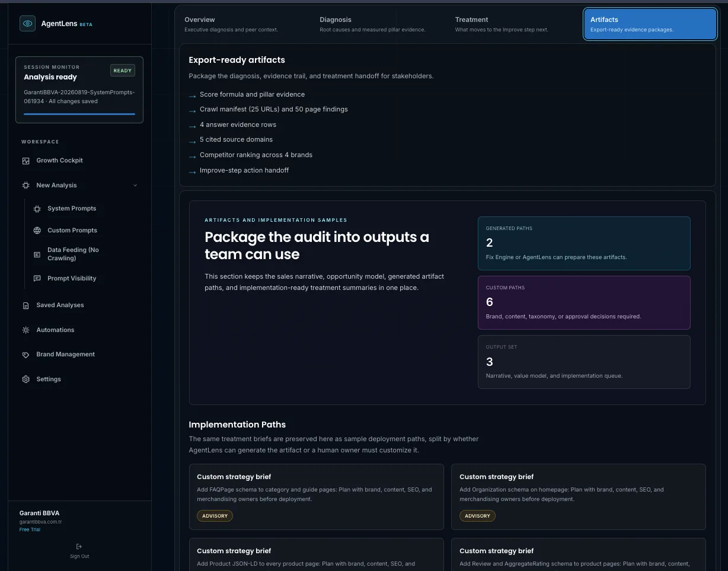Click 'Score formula and pillar evidence'
The width and height of the screenshot is (728, 571).
tap(252, 94)
